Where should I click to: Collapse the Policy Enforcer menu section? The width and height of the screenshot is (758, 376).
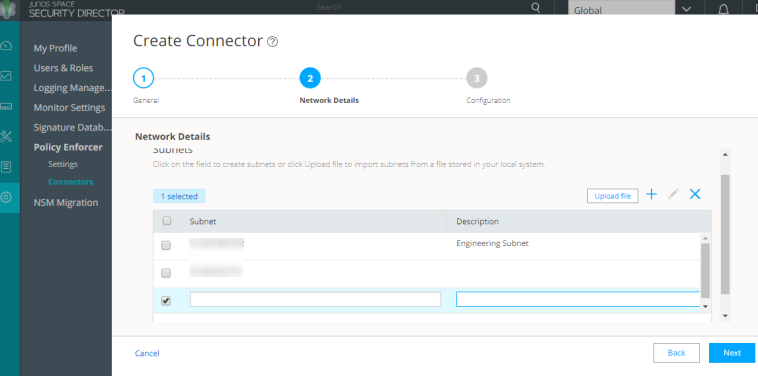coord(68,147)
